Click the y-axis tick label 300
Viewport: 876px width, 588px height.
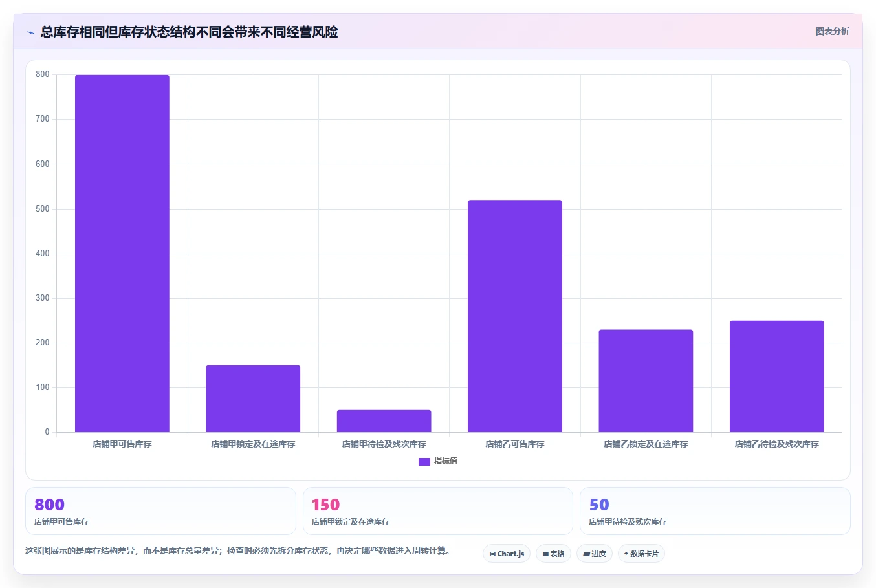pyautogui.click(x=43, y=298)
